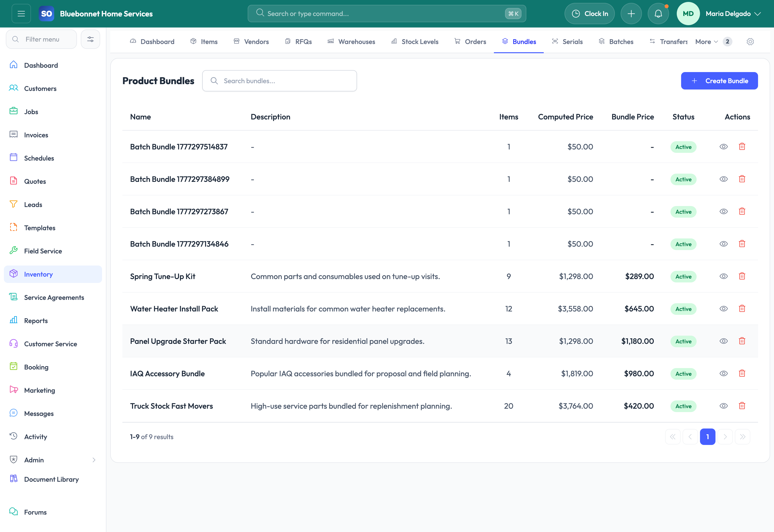Viewport: 774px width, 532px height.
Task: Open the hamburger menu icon
Action: pos(21,14)
